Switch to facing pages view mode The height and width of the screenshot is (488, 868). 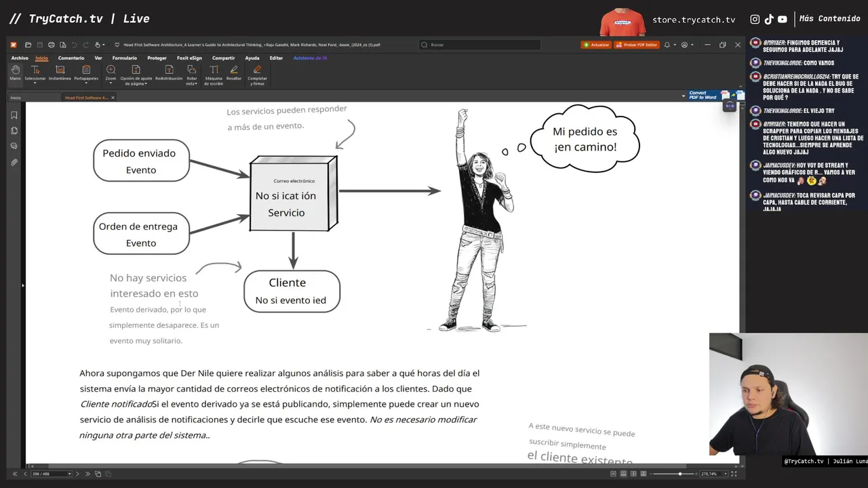tap(633, 474)
